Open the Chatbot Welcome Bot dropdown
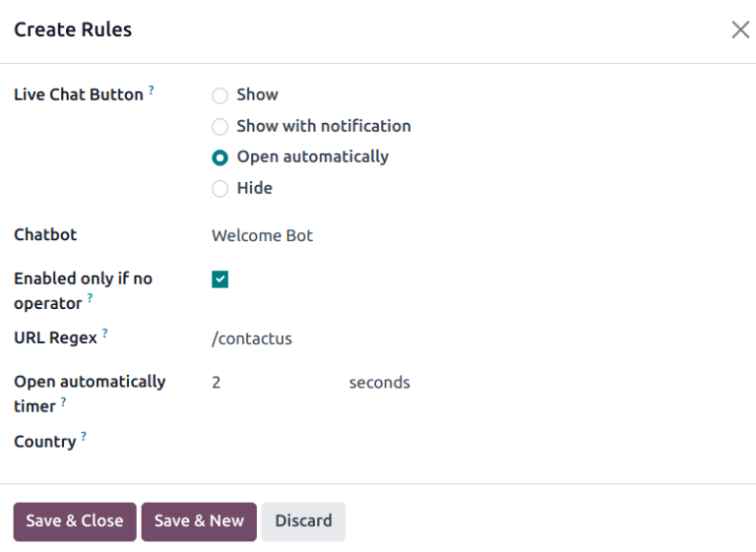The width and height of the screenshot is (756, 552). point(394,236)
